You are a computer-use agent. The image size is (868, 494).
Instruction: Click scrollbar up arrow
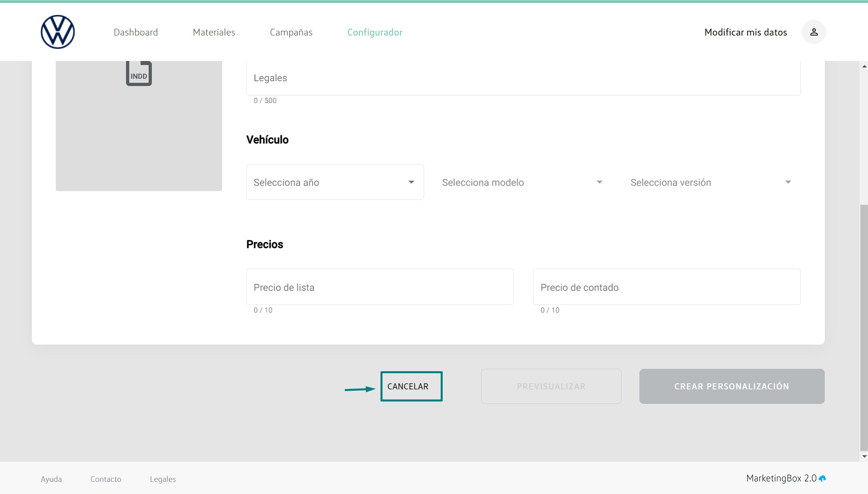coord(864,66)
